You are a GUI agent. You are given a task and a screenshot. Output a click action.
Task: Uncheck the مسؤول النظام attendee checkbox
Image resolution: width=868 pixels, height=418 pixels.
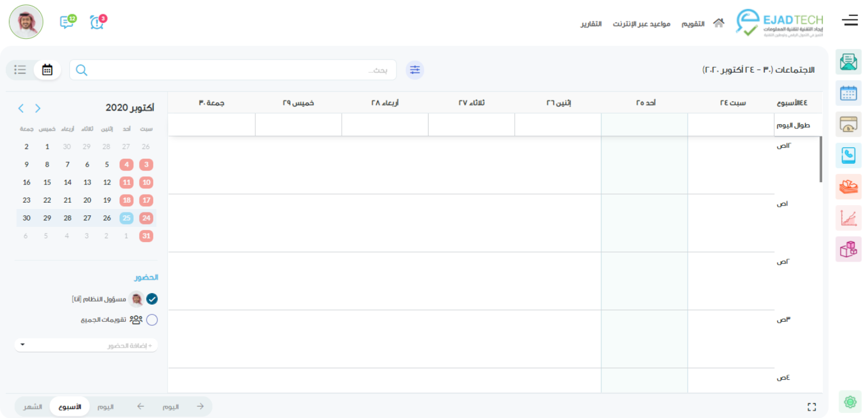click(x=152, y=299)
